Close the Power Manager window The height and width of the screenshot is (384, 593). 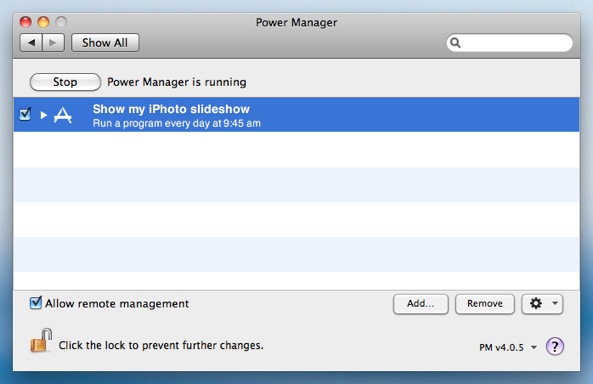point(25,22)
